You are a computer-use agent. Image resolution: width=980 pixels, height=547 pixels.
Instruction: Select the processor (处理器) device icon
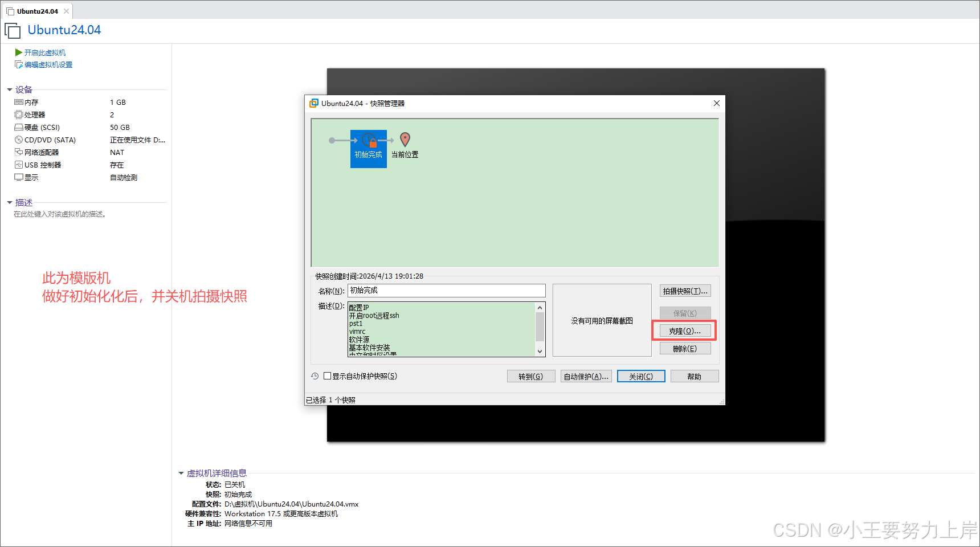tap(19, 115)
